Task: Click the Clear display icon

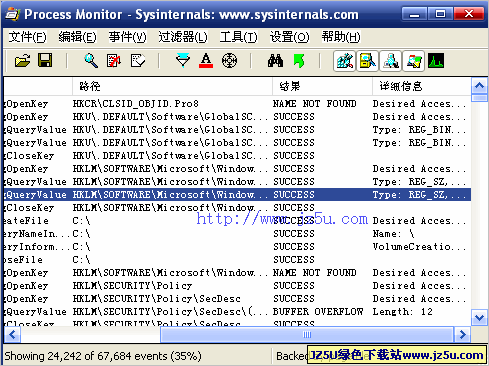Action: 137,61
